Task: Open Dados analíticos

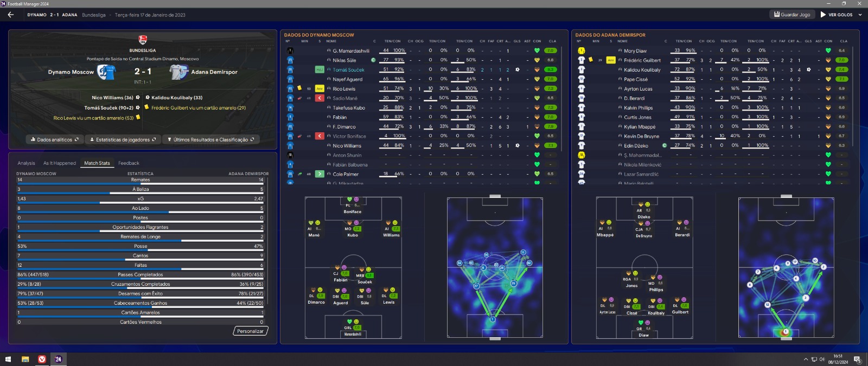Action: [x=55, y=139]
